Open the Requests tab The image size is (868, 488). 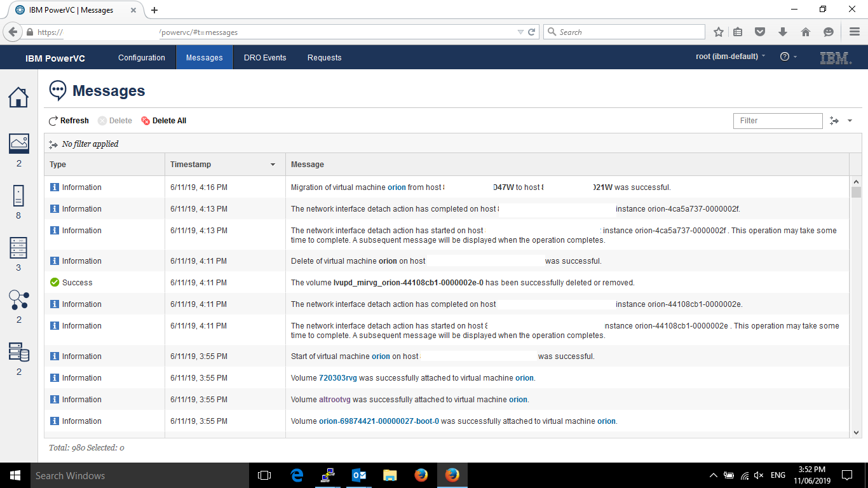click(324, 57)
